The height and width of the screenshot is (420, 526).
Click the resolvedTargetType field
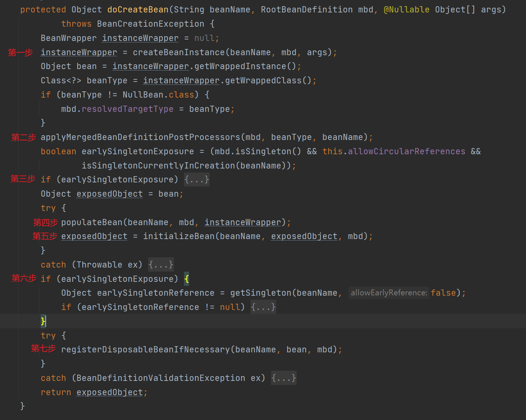pyautogui.click(x=127, y=109)
